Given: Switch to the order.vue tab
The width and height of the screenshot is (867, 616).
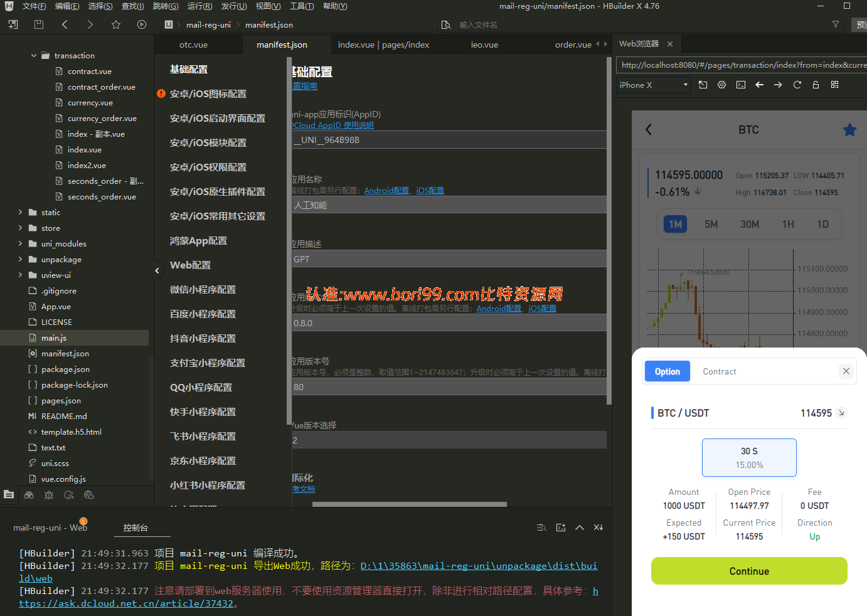Looking at the screenshot, I should tap(572, 45).
